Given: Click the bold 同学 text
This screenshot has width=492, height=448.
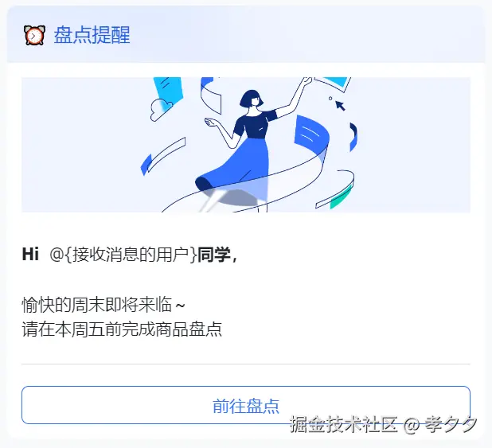Looking at the screenshot, I should click(214, 254).
